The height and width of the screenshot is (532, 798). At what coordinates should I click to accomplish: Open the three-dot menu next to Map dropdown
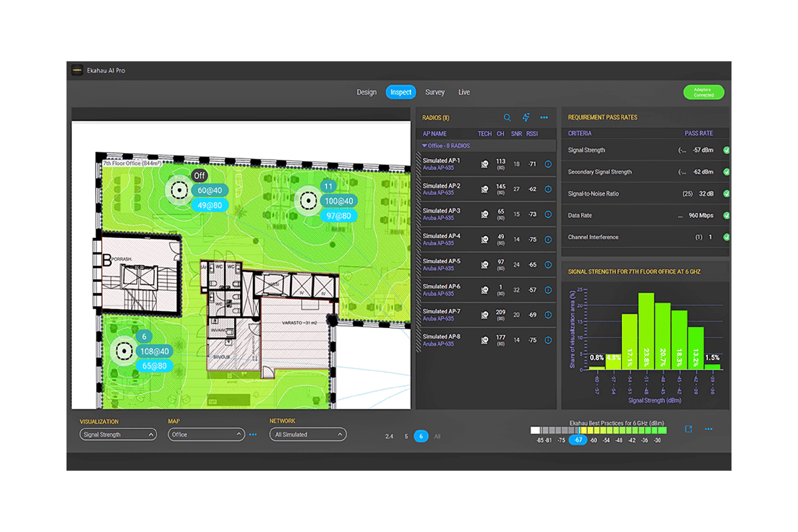click(253, 435)
